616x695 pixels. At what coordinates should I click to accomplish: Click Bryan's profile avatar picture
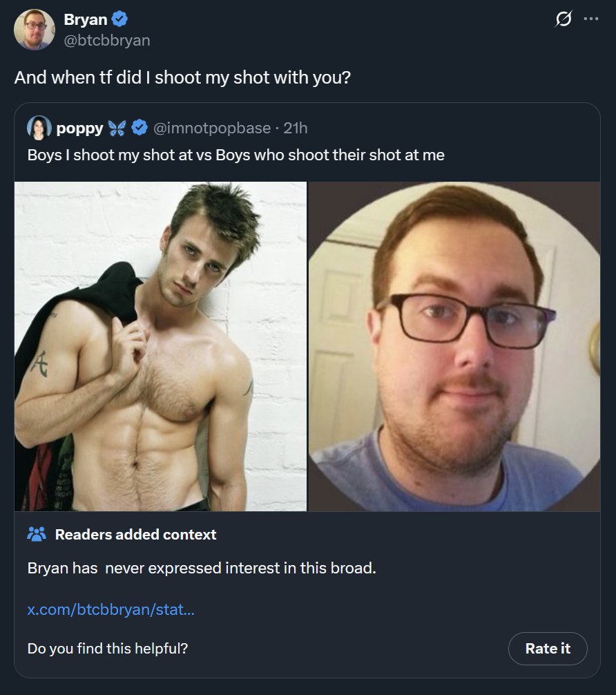point(34,30)
